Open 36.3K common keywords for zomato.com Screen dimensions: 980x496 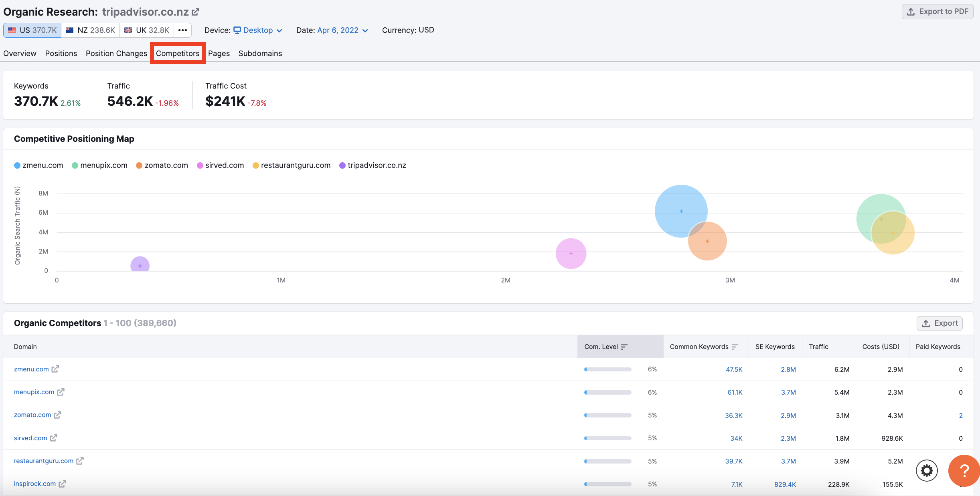[734, 415]
